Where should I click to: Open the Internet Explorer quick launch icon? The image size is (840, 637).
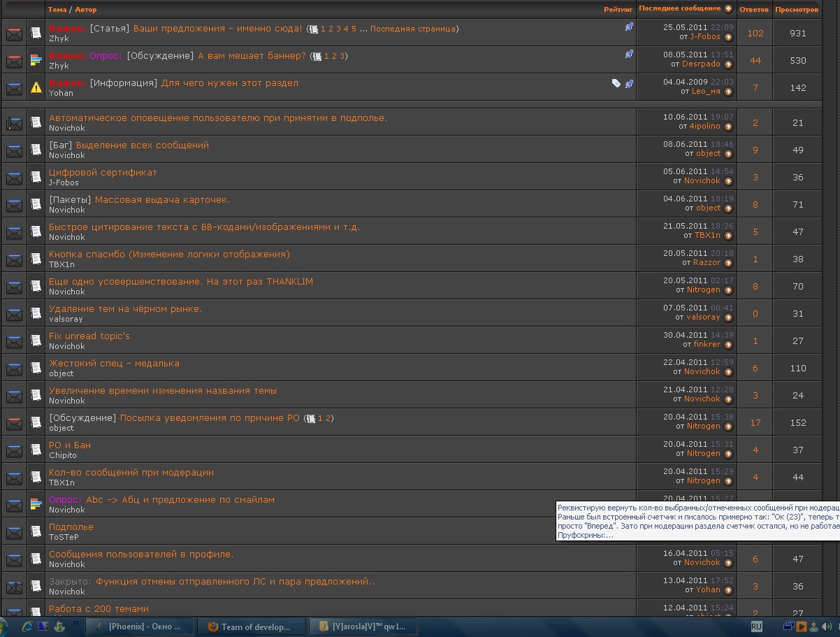pyautogui.click(x=27, y=627)
